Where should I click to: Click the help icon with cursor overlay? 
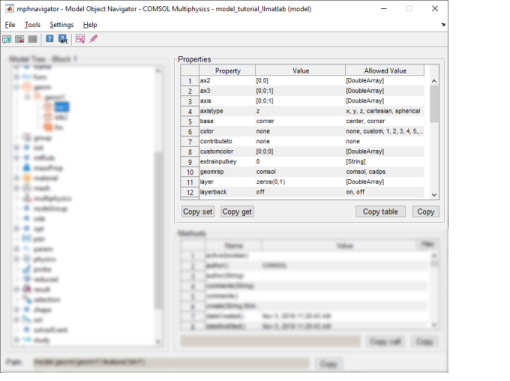[x=63, y=39]
